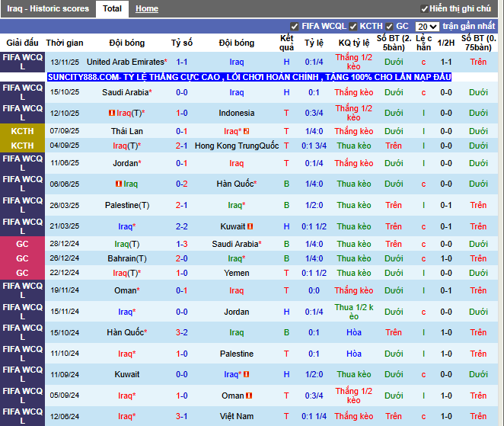The height and width of the screenshot is (426, 504).
Task: Click the odds value 0:1 3/4
Action: [314, 146]
